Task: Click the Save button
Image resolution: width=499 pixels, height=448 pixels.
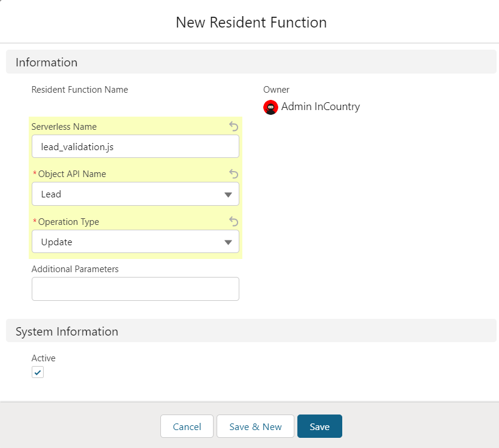Action: [x=320, y=426]
